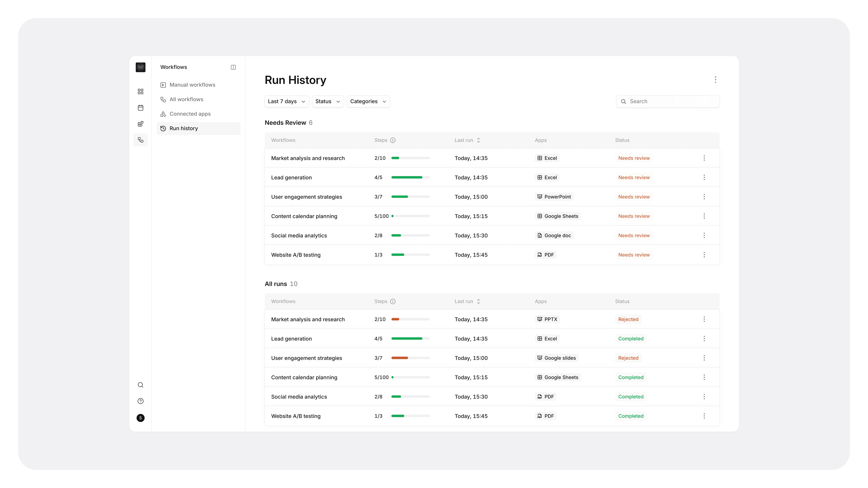
Task: Click the search icon at bottom of rail
Action: pos(141,385)
